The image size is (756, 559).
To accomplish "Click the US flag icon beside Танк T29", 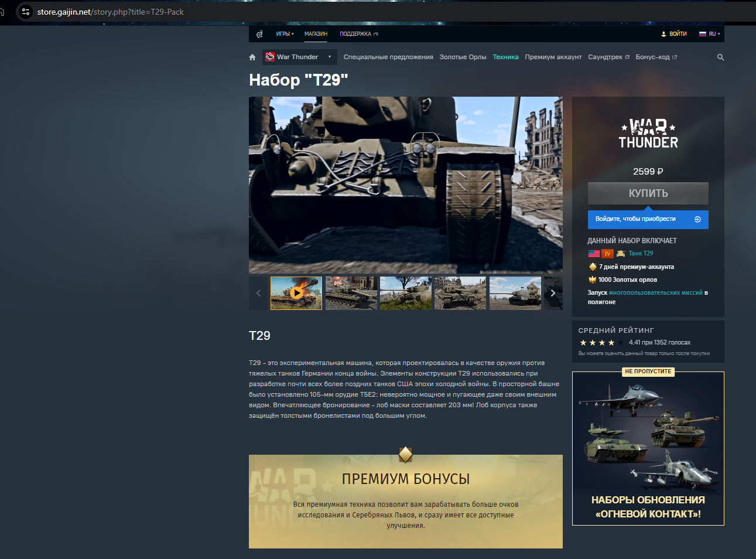I will [594, 254].
